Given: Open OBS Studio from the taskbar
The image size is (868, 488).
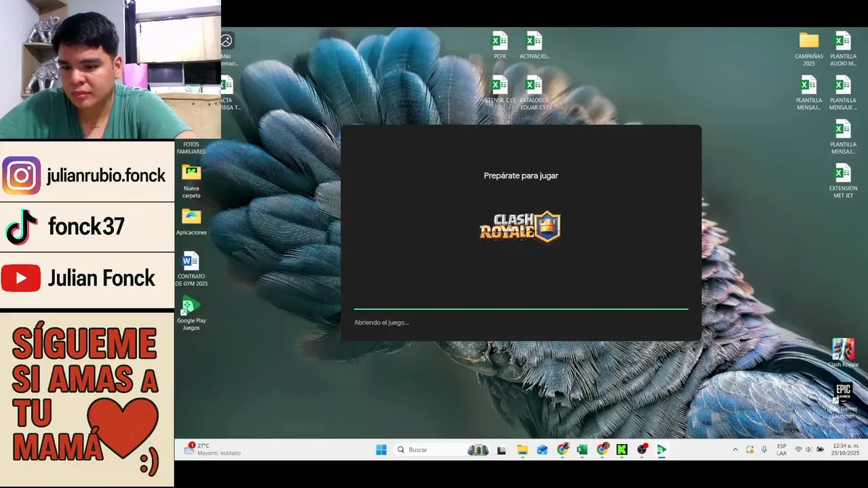Looking at the screenshot, I should tap(642, 449).
